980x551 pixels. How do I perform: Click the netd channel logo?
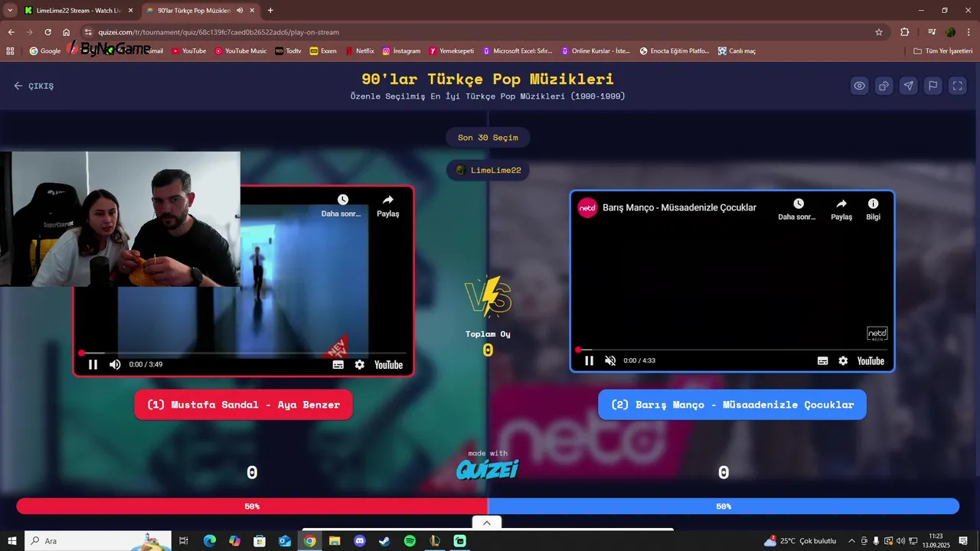[x=587, y=207]
